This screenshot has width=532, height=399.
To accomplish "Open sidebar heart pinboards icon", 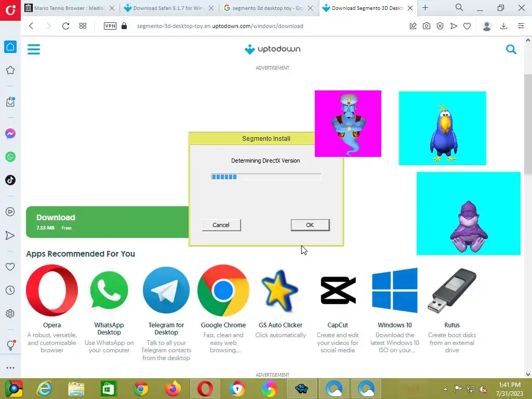I will click(x=10, y=267).
